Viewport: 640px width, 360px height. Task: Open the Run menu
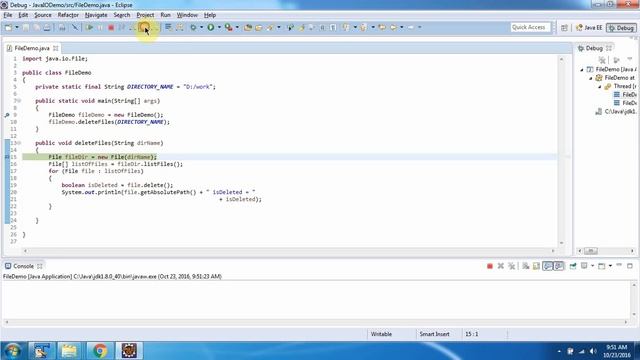pos(165,15)
